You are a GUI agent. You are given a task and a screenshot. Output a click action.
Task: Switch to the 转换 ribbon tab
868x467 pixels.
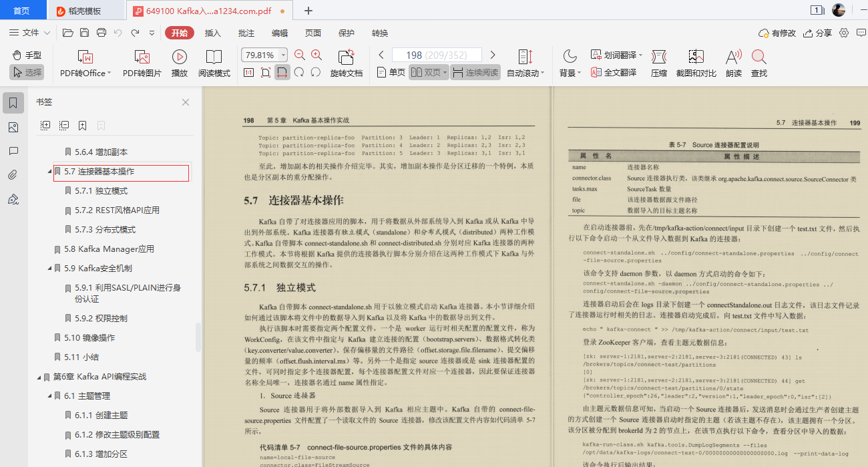(380, 33)
